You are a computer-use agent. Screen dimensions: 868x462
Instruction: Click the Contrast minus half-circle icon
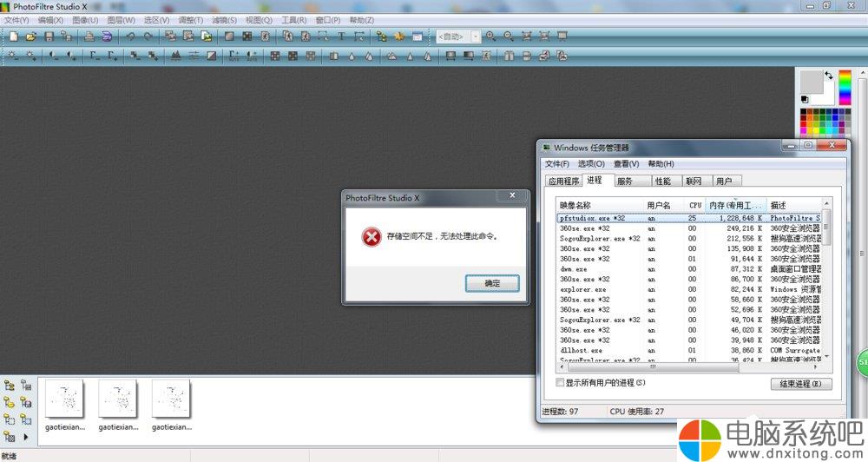(x=53, y=56)
